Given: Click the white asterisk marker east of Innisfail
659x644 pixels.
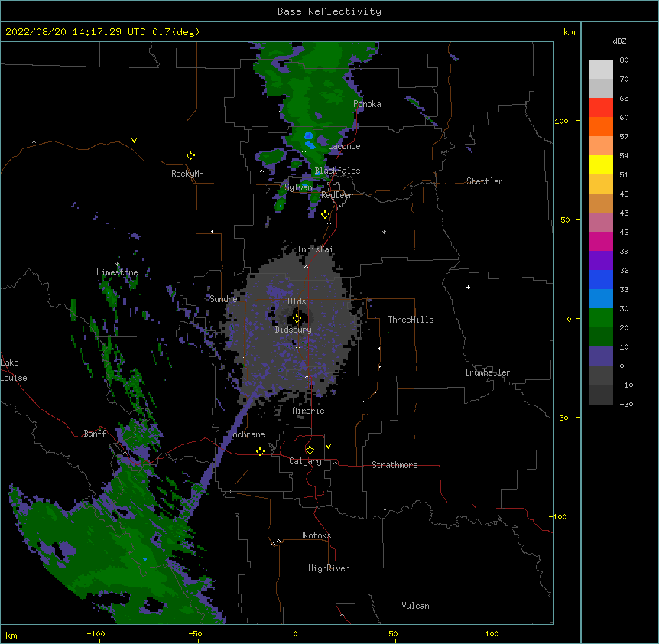Looking at the screenshot, I should [x=384, y=232].
